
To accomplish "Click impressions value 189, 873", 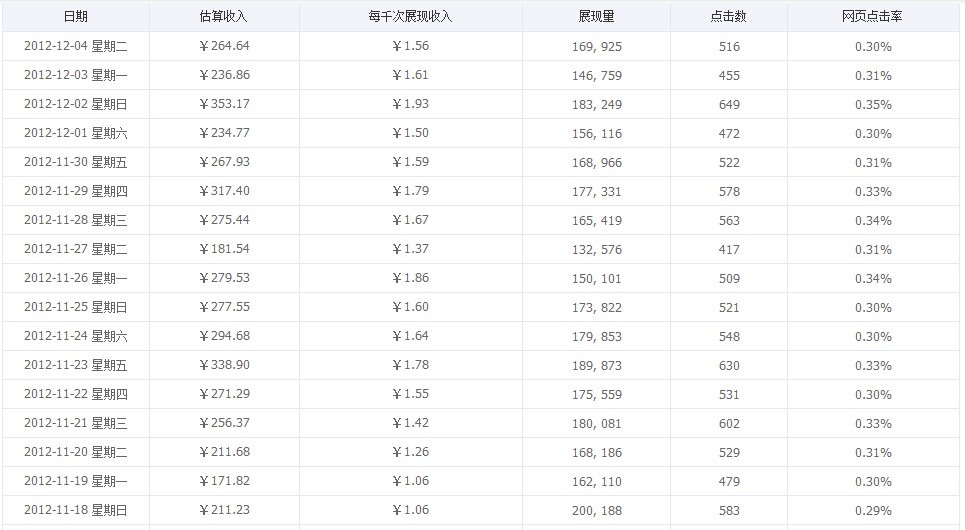I will 596,365.
